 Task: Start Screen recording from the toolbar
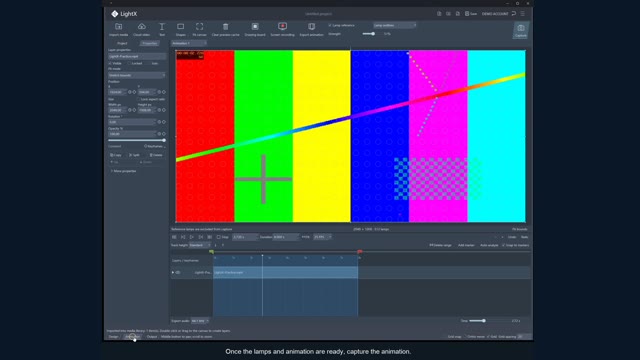pos(282,29)
